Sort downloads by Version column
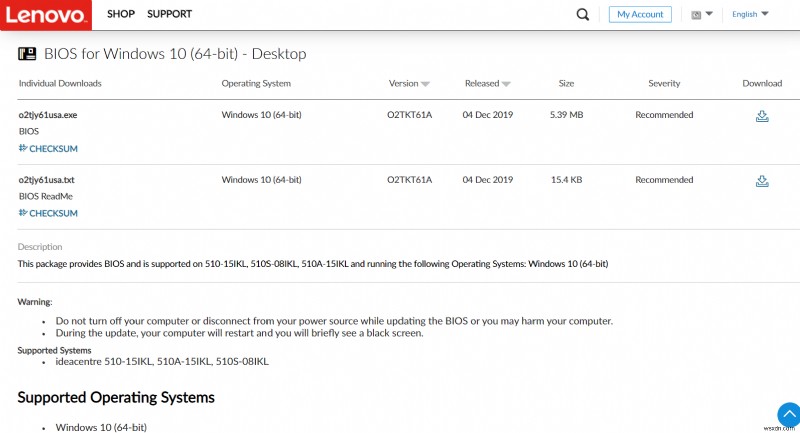This screenshot has width=800, height=433. tap(409, 83)
